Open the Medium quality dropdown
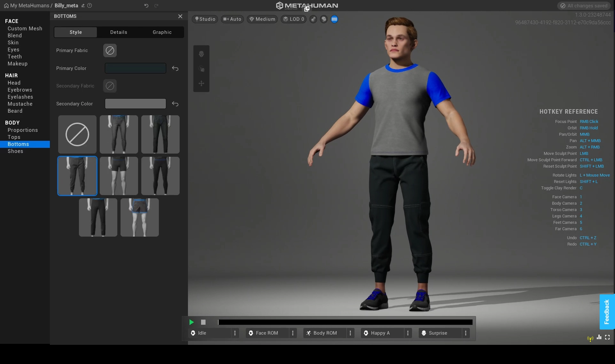This screenshot has width=615, height=364. coord(262,19)
